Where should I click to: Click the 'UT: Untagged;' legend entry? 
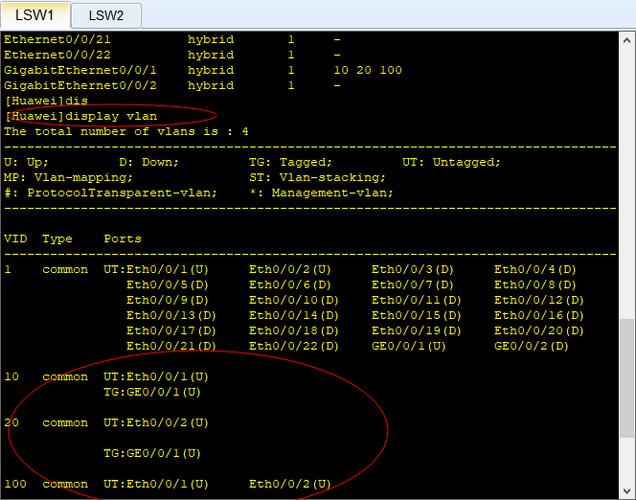click(451, 162)
